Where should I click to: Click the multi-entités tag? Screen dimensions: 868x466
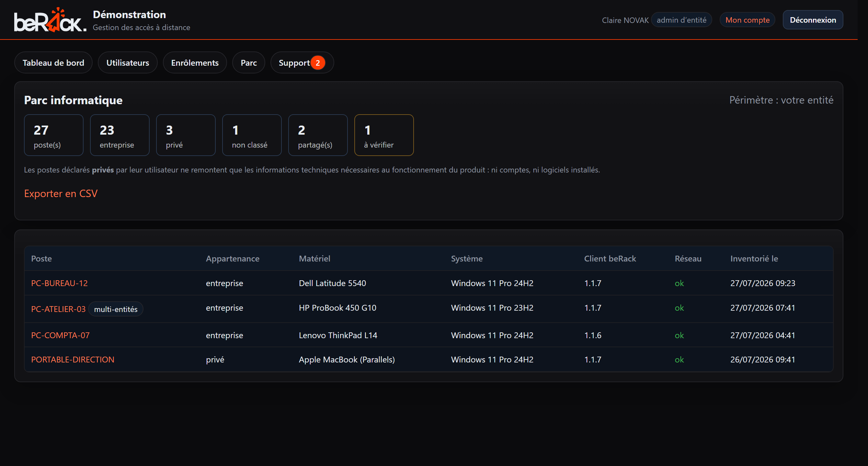(x=116, y=309)
